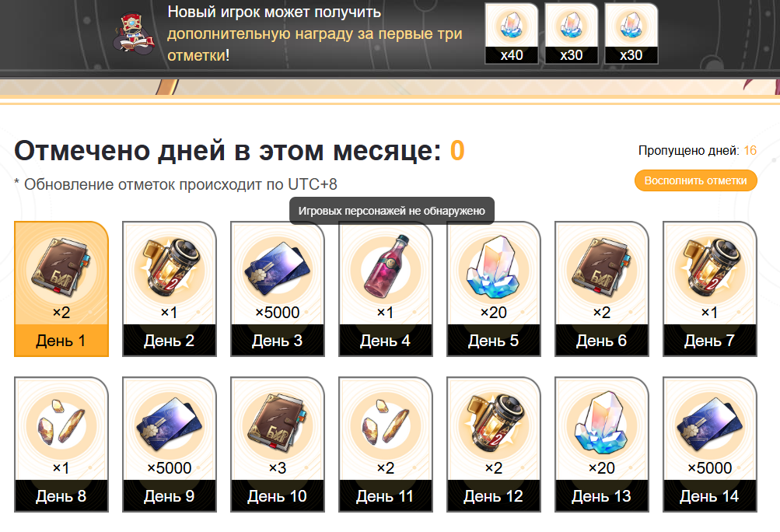Screen dimensions: 780x532
Task: Select the rightmost x30 bonus crystal reward
Action: pyautogui.click(x=631, y=33)
